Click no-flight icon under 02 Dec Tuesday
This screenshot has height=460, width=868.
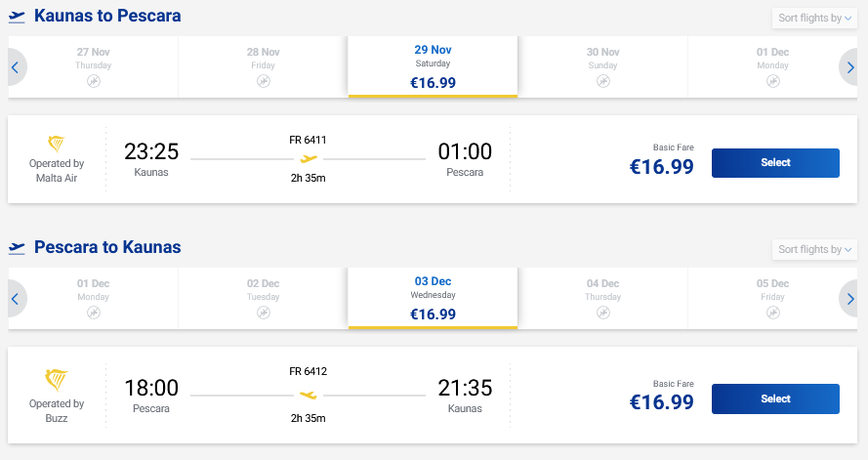pyautogui.click(x=263, y=313)
